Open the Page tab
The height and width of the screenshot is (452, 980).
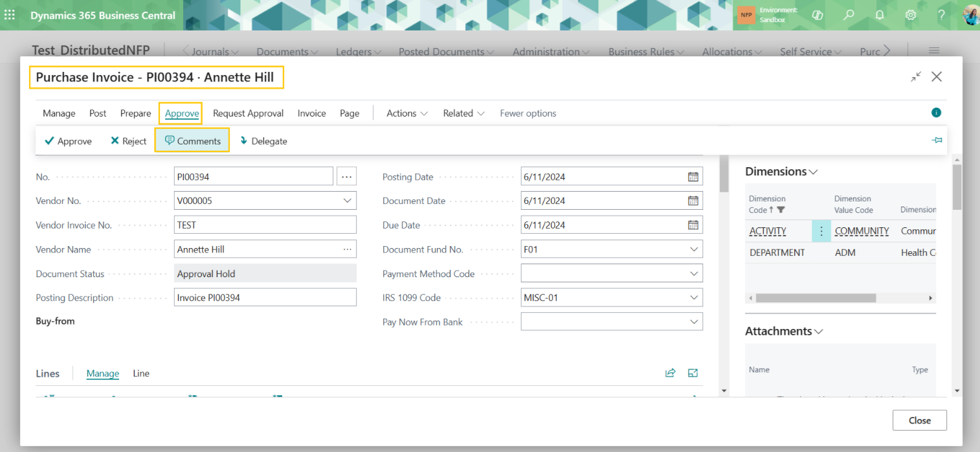[350, 113]
